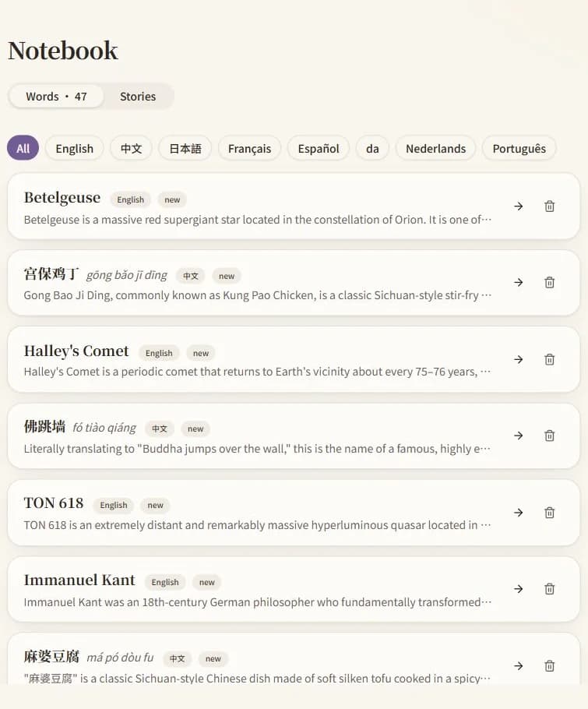Viewport: 588px width, 709px height.
Task: Click the English tag on Halley's Comet
Action: [x=159, y=353]
